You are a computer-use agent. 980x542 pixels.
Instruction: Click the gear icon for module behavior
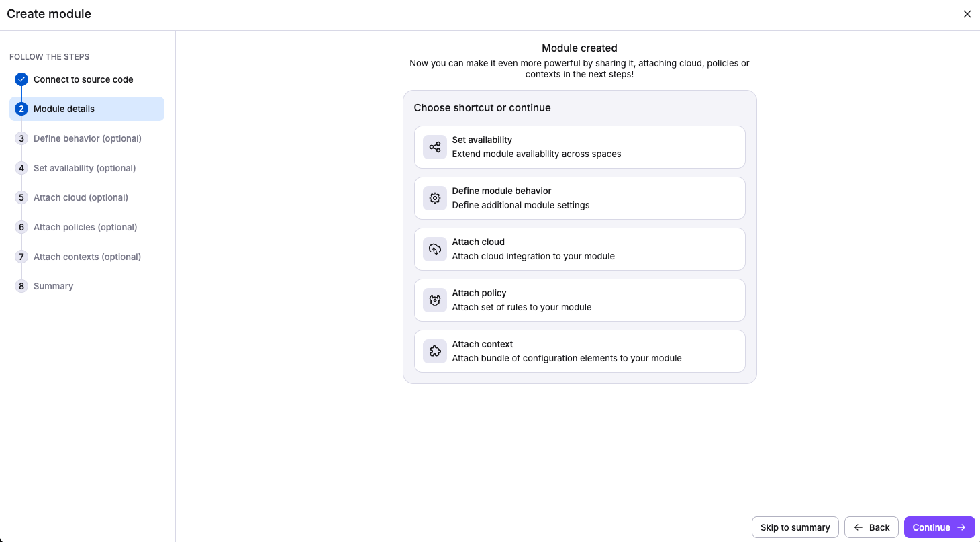(x=435, y=198)
